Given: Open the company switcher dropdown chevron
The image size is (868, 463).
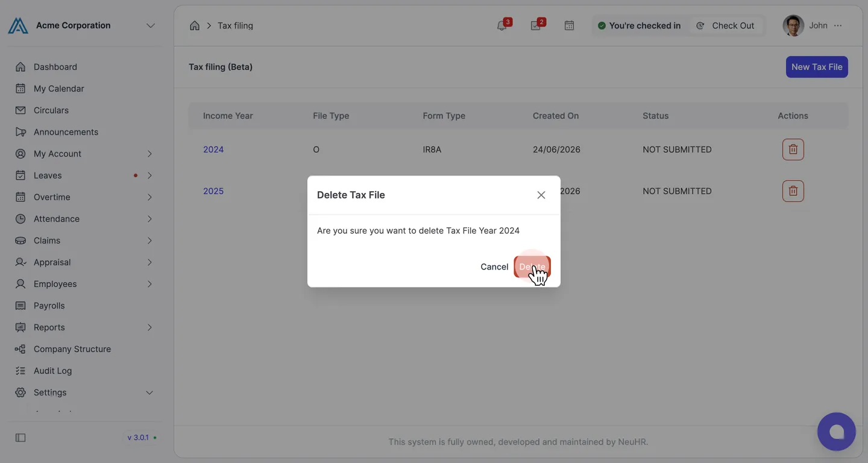Looking at the screenshot, I should pos(151,25).
